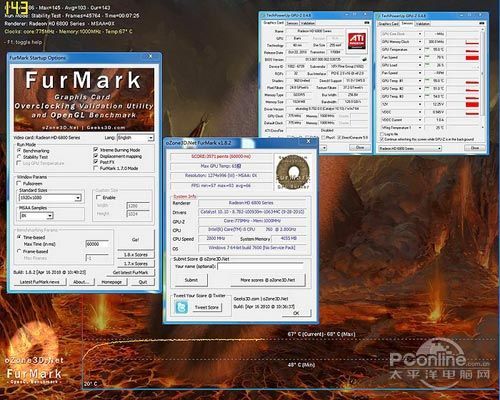Click OK in FurMark score window
500x400 pixels.
coord(296,313)
